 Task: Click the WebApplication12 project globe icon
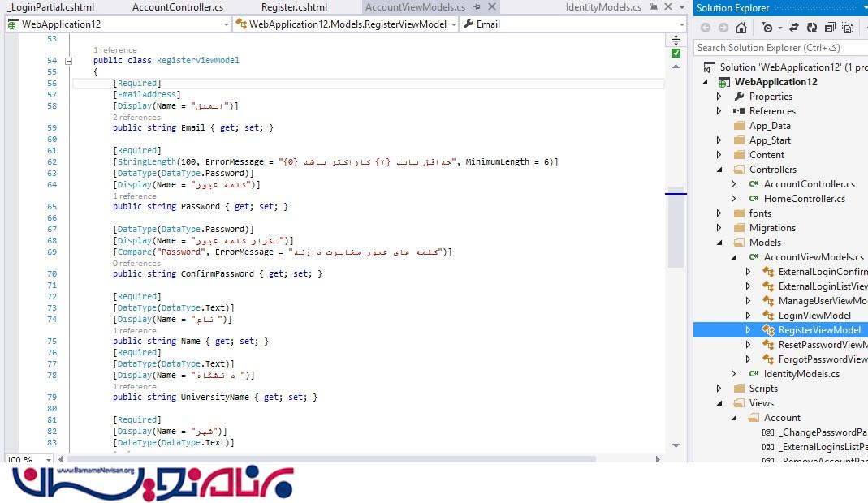[723, 83]
